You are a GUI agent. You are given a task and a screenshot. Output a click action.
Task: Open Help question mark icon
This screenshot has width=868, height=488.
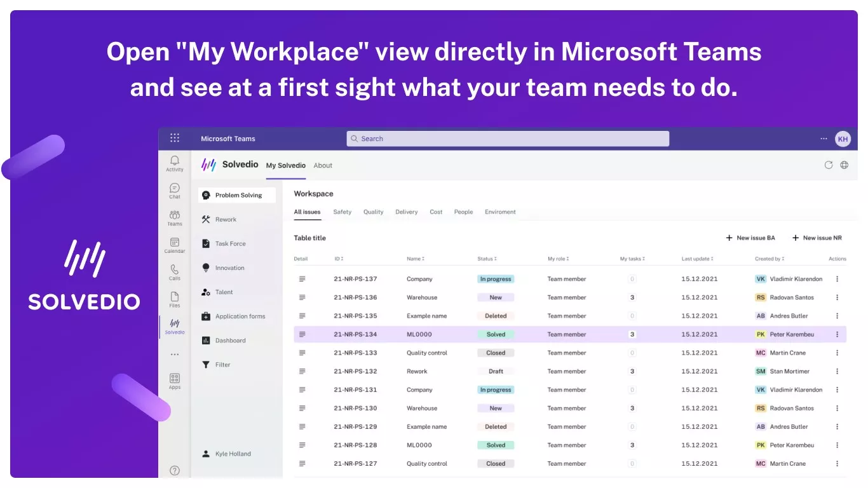coord(175,471)
